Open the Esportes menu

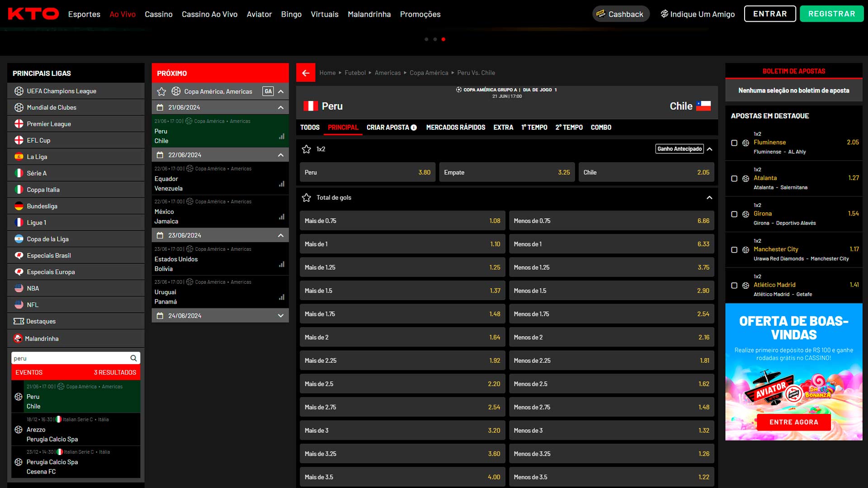[x=84, y=14]
